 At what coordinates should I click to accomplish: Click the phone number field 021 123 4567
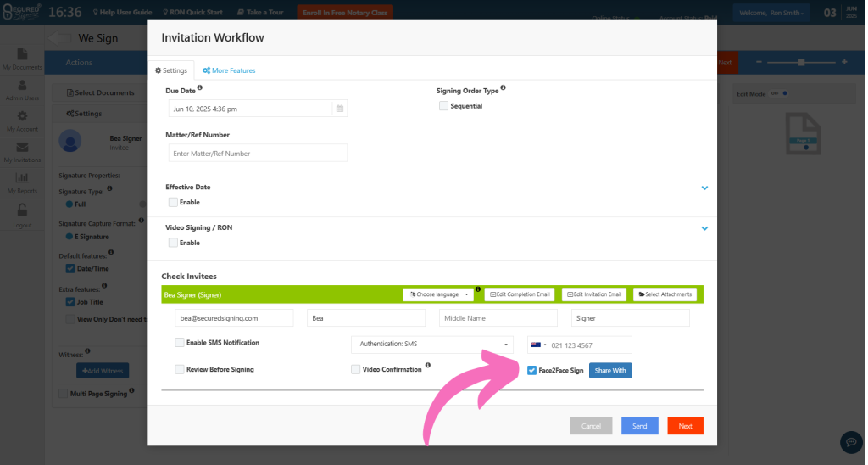pos(580,345)
